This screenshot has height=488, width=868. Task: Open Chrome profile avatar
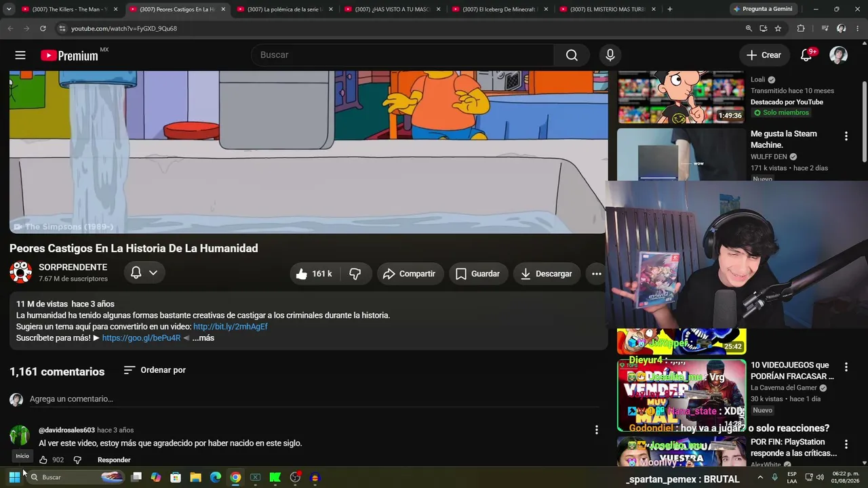pos(842,28)
